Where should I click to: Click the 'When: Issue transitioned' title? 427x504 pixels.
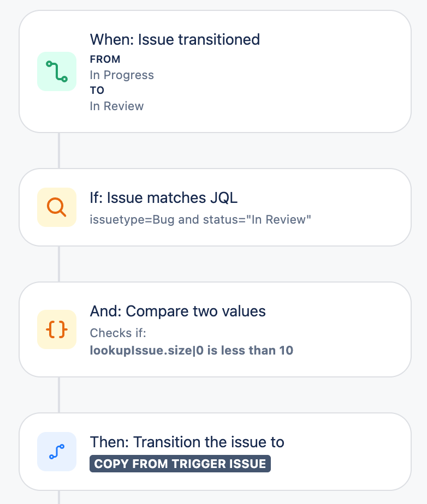(x=175, y=39)
